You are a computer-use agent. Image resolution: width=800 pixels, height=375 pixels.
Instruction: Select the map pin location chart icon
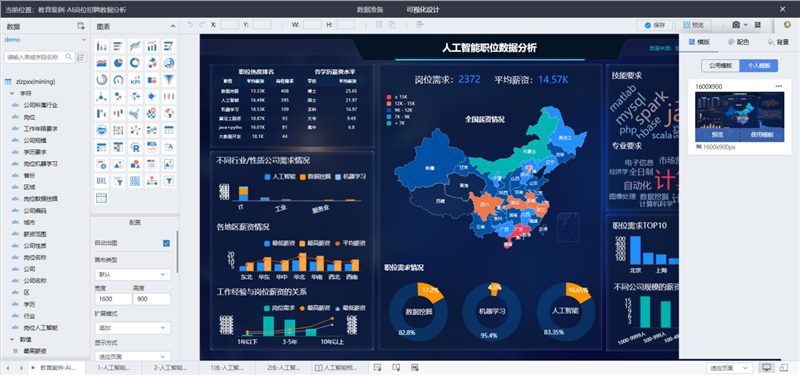[x=152, y=113]
